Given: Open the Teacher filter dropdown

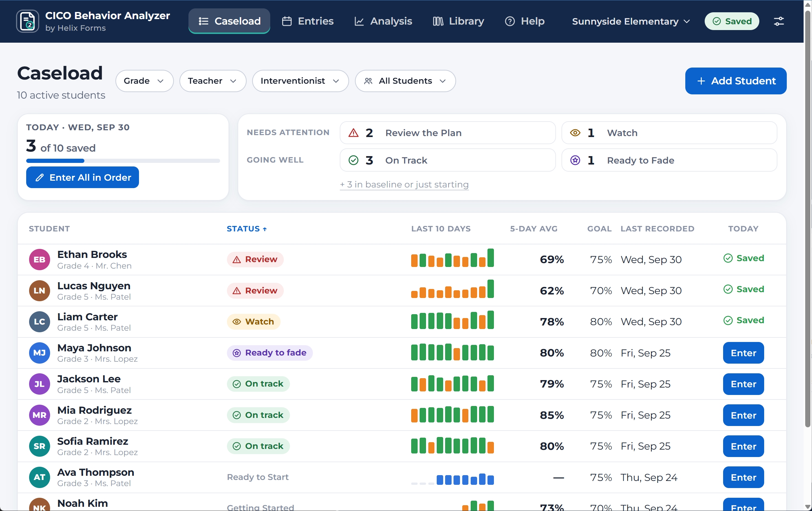Looking at the screenshot, I should [x=213, y=81].
